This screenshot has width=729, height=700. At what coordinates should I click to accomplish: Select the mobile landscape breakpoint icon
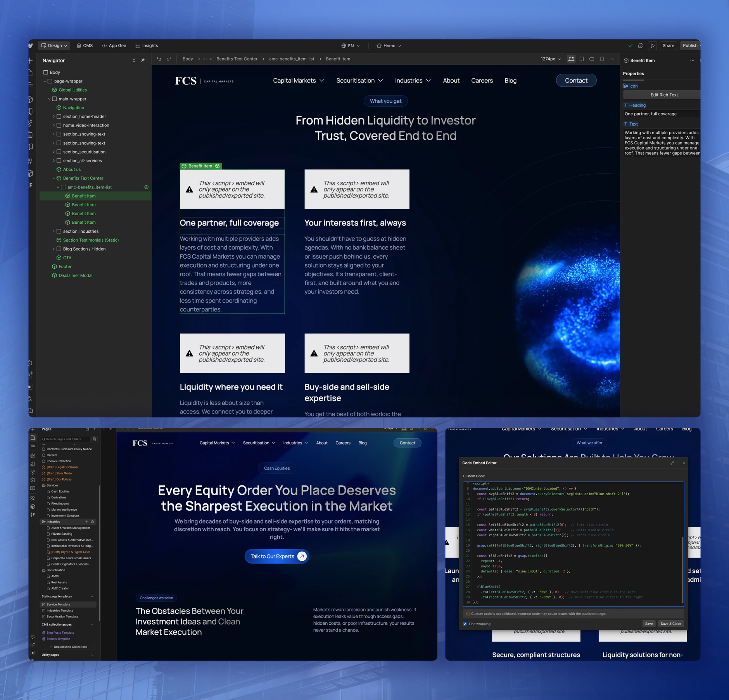pos(592,59)
